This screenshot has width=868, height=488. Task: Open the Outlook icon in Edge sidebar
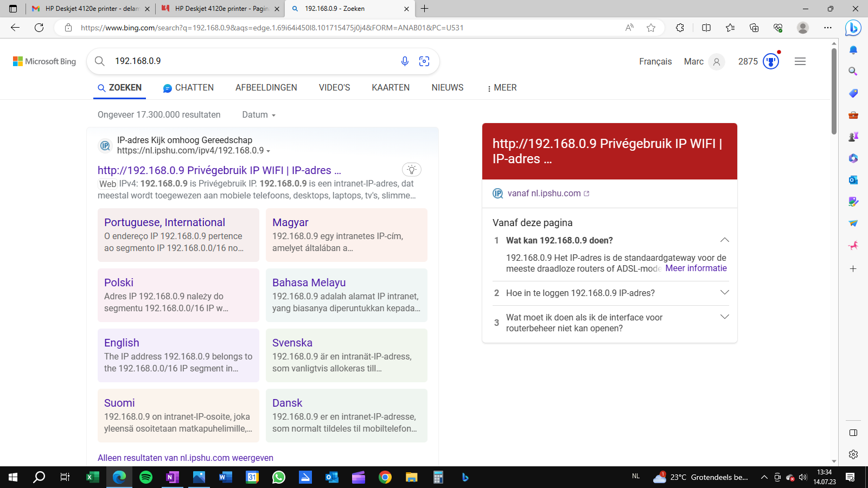(853, 179)
